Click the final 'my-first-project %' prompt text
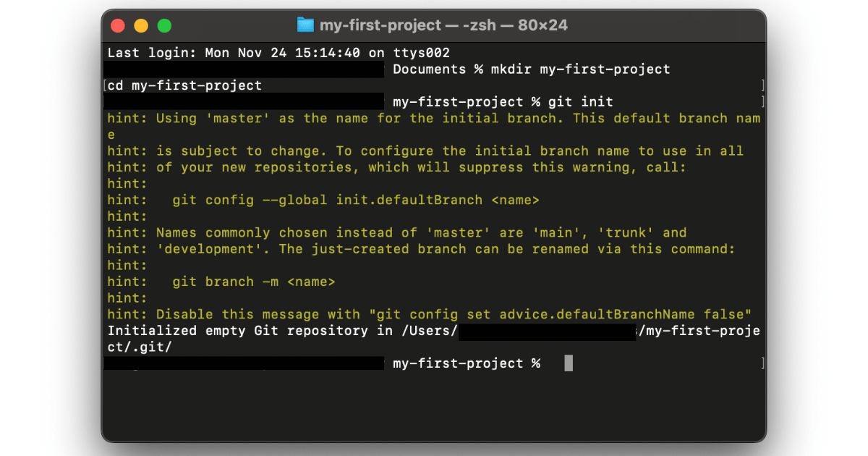868x456 pixels. [x=467, y=363]
